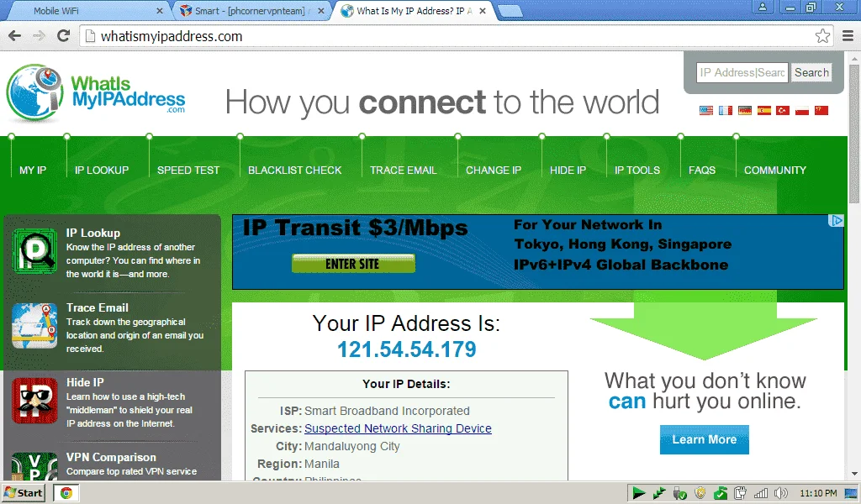Close the Smart phcornervpnteam tab
Viewport: 861px width, 504px height.
pyautogui.click(x=321, y=10)
